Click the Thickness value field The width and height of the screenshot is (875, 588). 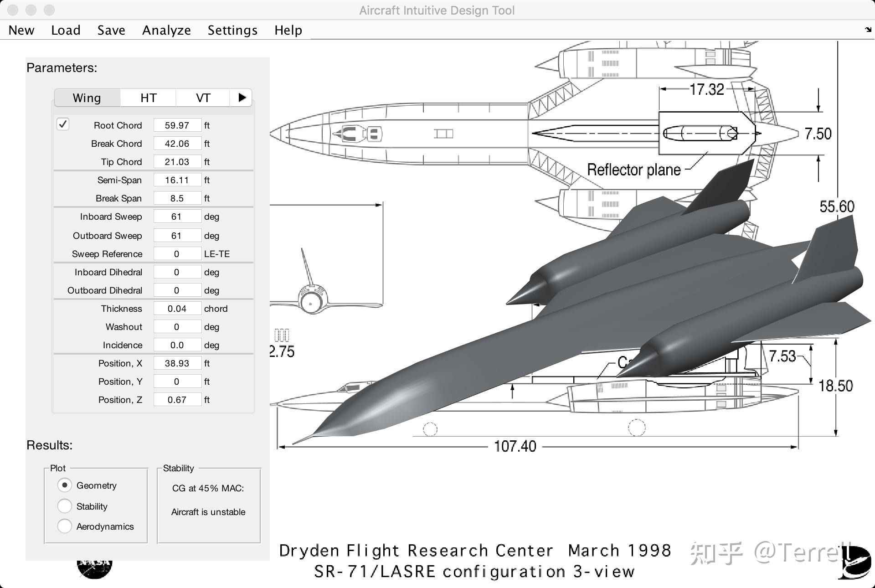tap(177, 309)
